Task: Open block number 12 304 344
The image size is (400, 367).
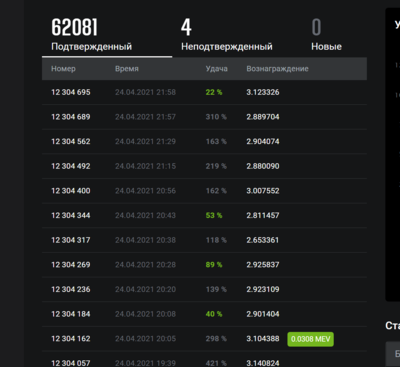Action: (x=71, y=215)
